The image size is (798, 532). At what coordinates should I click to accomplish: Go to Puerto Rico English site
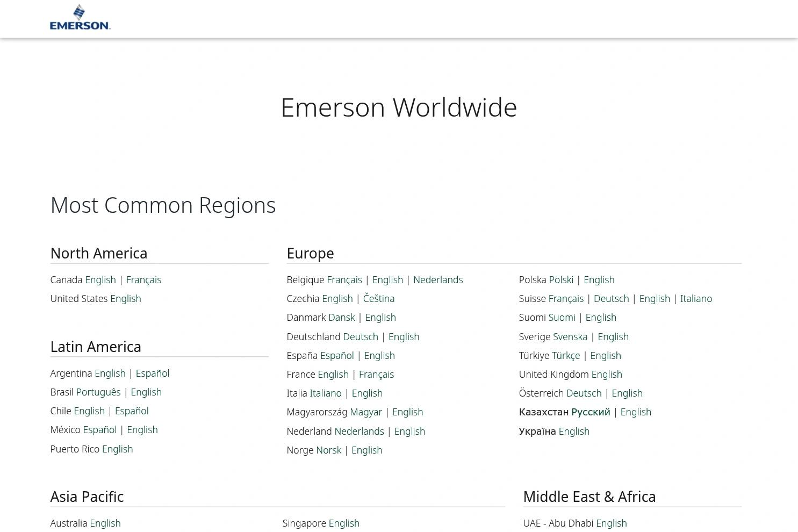click(x=118, y=449)
